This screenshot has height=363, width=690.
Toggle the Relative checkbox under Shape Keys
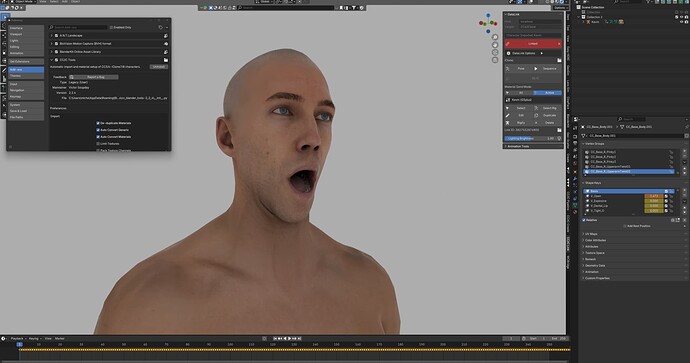point(584,220)
